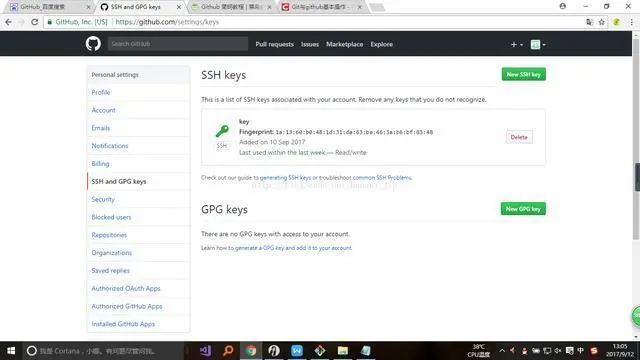Click the green extension icon in Chrome toolbar
The width and height of the screenshot is (640, 360).
pos(616,22)
